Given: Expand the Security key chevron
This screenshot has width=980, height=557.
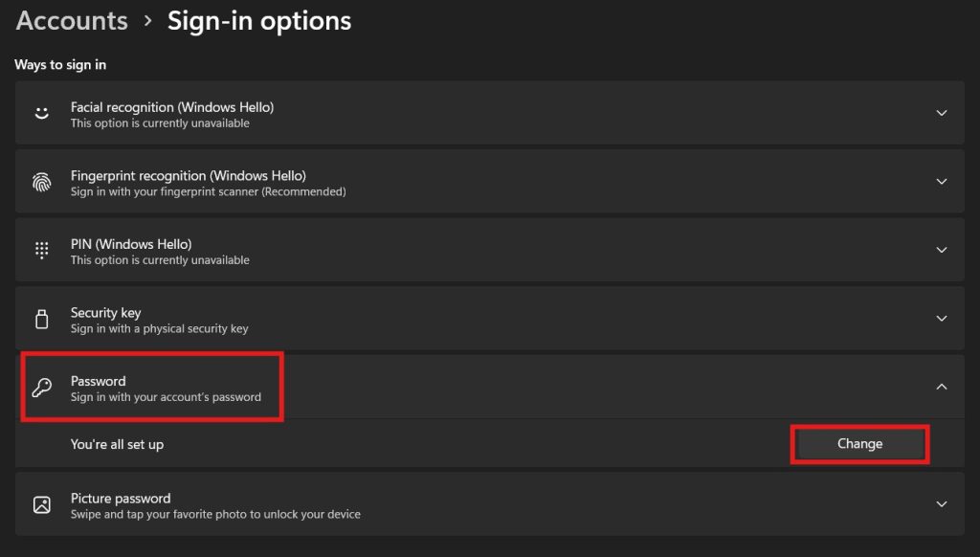Looking at the screenshot, I should pyautogui.click(x=942, y=318).
